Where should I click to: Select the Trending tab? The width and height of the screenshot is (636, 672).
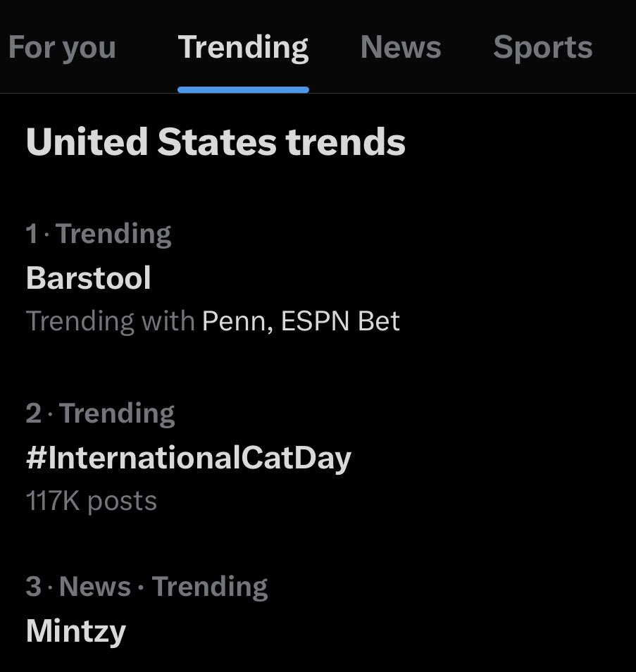click(x=243, y=48)
